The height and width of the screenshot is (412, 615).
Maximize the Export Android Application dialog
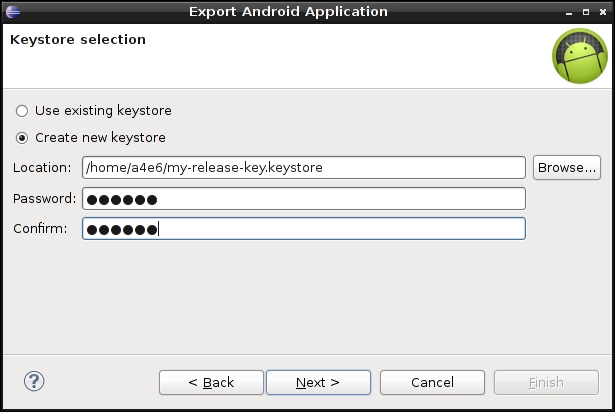pos(586,12)
